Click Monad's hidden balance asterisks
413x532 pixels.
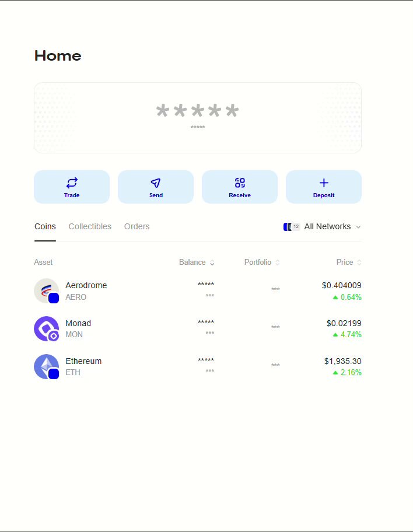[206, 322]
